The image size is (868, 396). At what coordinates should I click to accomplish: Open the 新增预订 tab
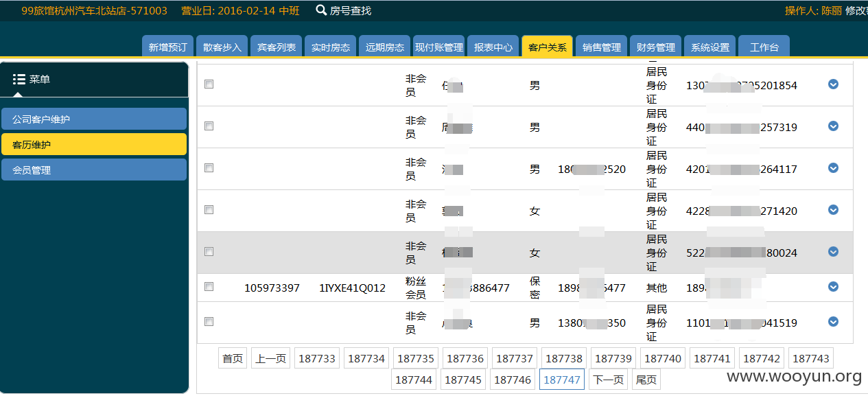[168, 47]
